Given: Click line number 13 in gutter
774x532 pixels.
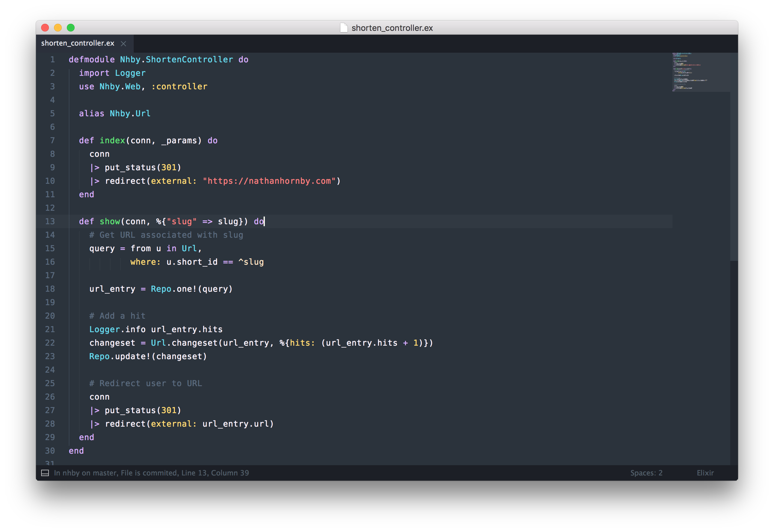Looking at the screenshot, I should [50, 221].
